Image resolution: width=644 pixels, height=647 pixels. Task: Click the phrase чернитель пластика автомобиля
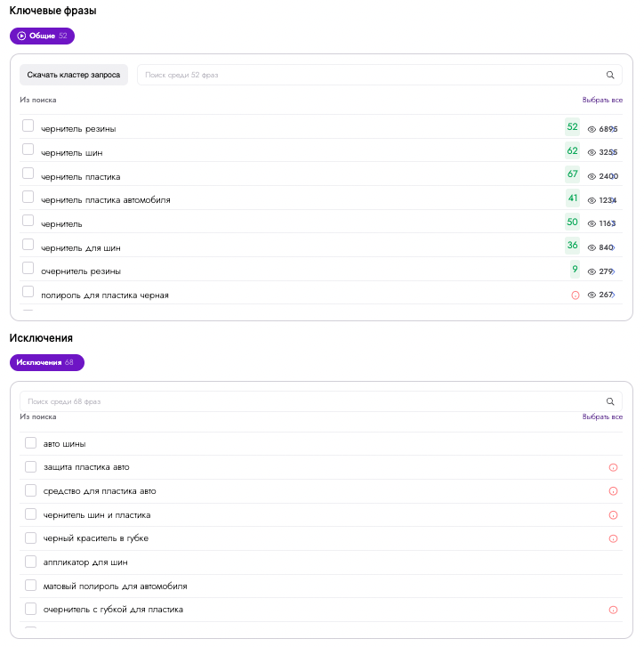[106, 200]
